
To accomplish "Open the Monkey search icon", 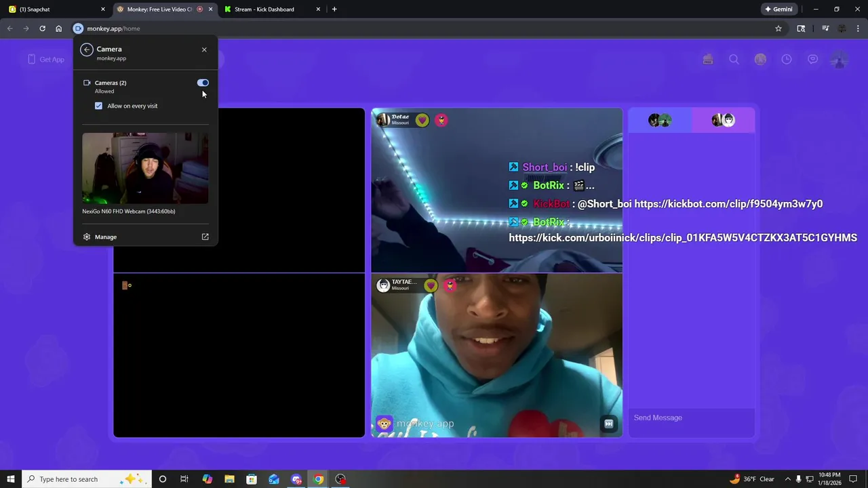I will pyautogui.click(x=734, y=60).
